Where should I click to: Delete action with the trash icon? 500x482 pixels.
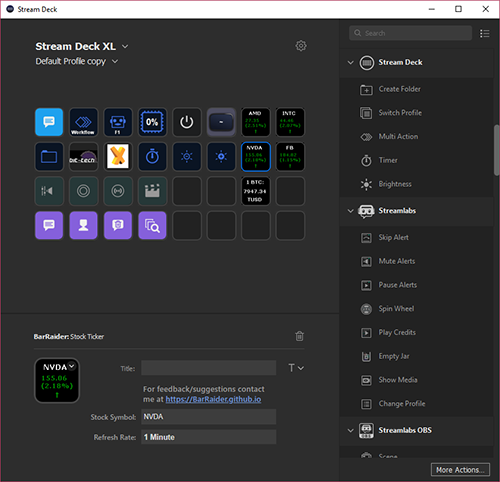click(x=299, y=336)
